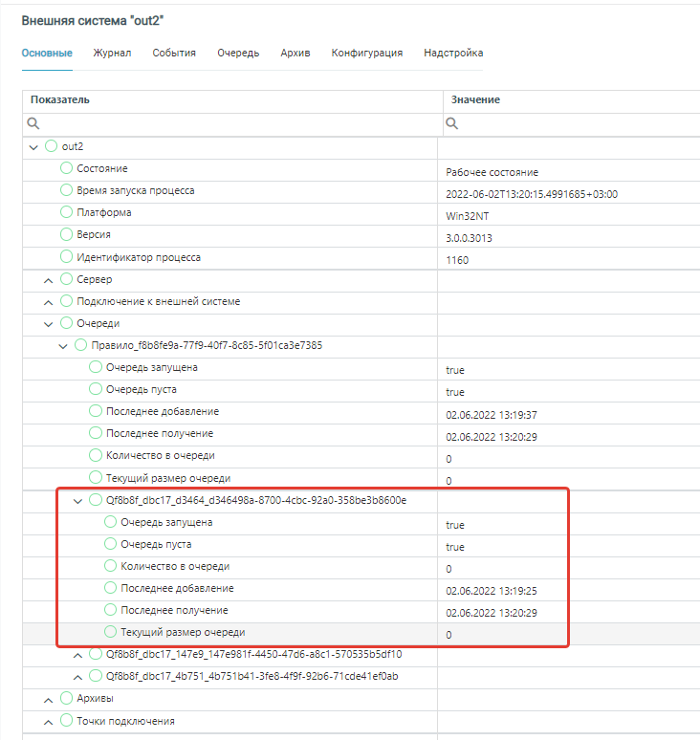Click the status circle icon next to Состояние
This screenshot has height=740, width=700.
[67, 168]
